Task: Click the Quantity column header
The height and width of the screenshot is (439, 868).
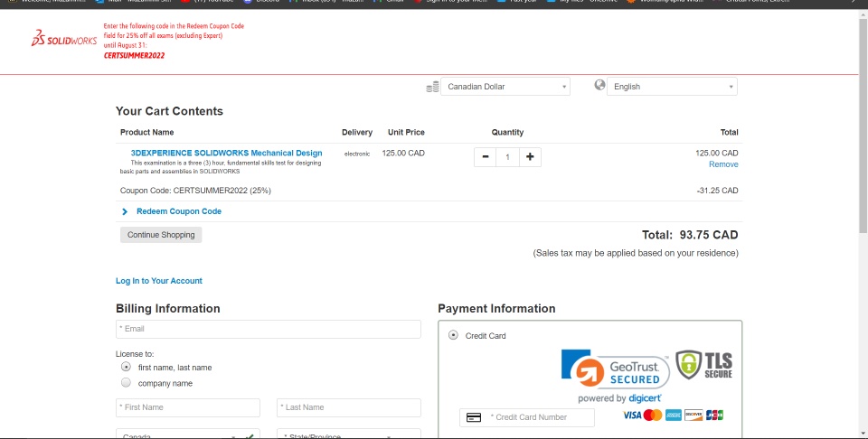Action: click(507, 132)
